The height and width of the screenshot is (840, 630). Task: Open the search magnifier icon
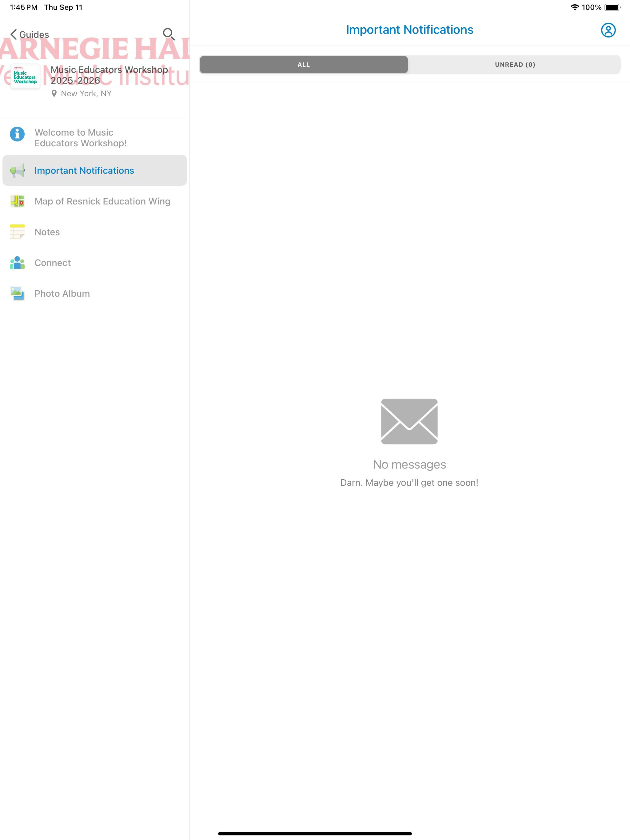[169, 34]
